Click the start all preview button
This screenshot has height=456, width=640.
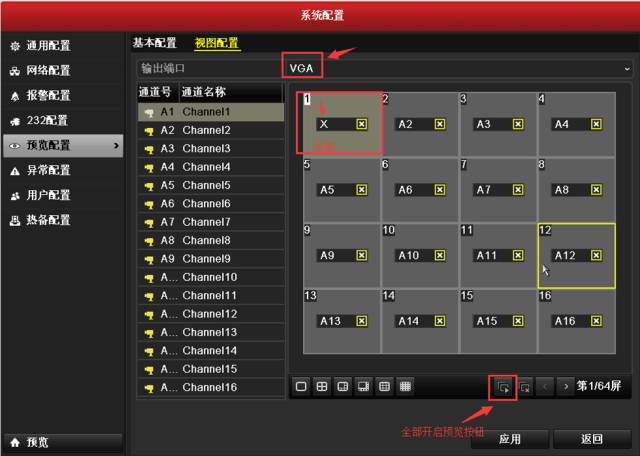coord(504,386)
